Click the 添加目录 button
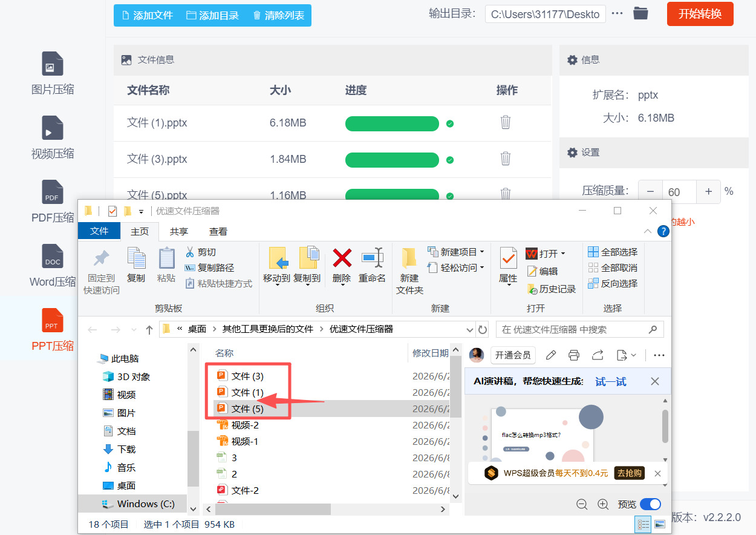Screen dimensions: 756x535 click(x=212, y=15)
